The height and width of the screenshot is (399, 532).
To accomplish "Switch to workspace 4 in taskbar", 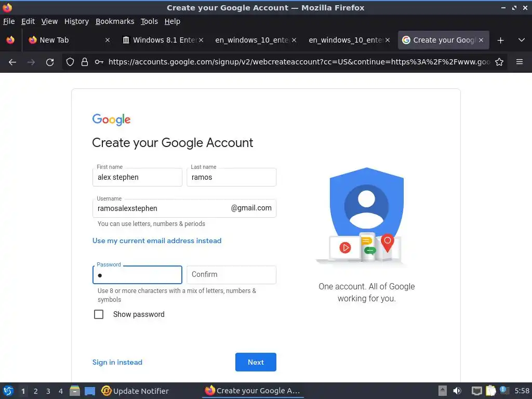I will pos(61,391).
